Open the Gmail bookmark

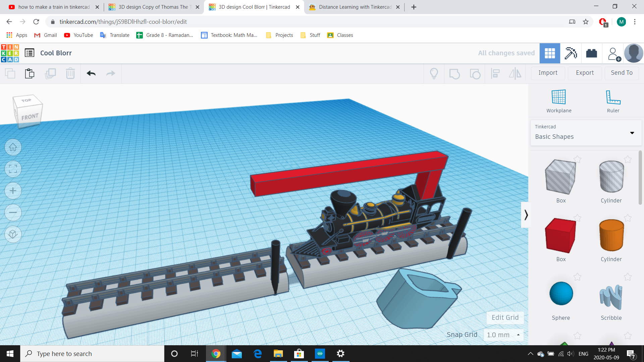pos(46,35)
